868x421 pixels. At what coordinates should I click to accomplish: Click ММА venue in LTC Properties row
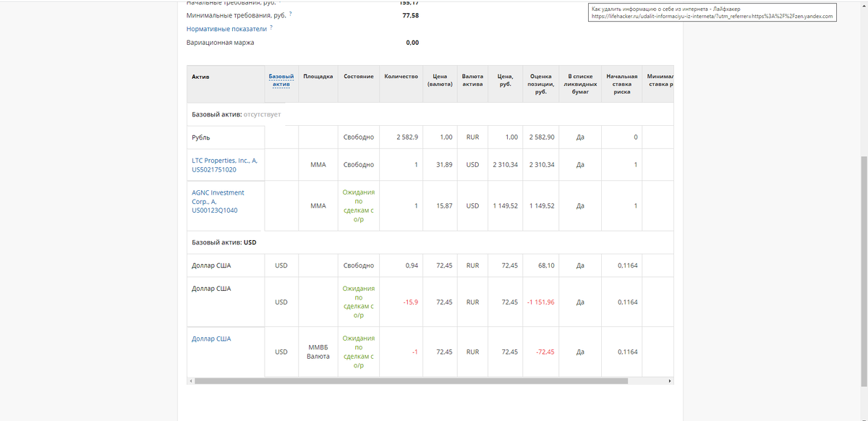tap(318, 165)
